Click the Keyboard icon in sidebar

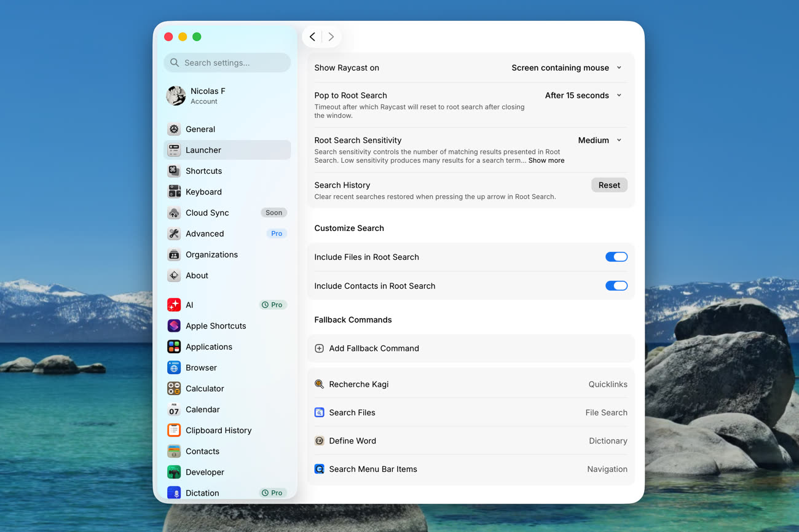tap(174, 192)
